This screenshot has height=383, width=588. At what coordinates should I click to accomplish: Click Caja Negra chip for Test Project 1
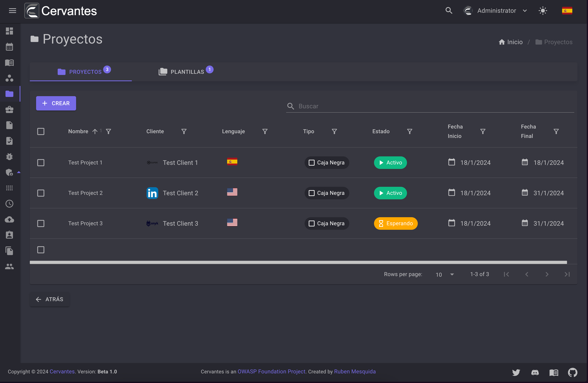tap(327, 163)
